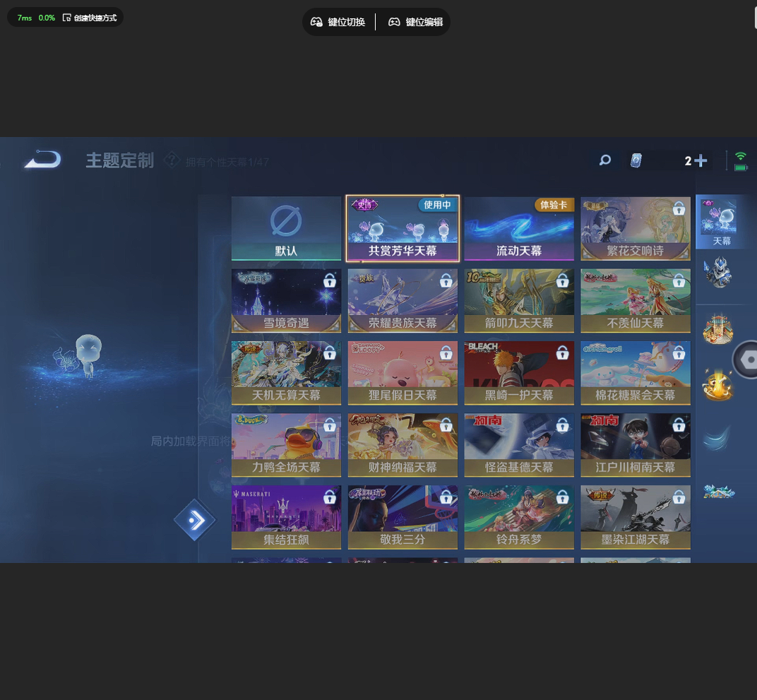This screenshot has width=757, height=700.
Task: Open 键位编辑 key mapping editor
Action: pos(416,22)
